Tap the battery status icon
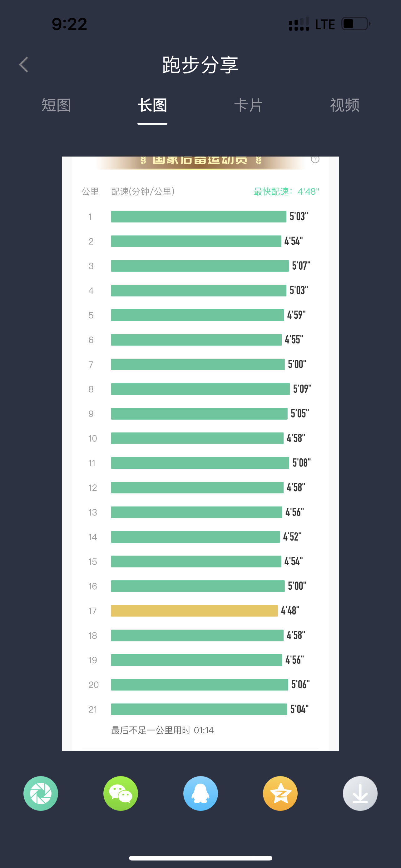401x868 pixels. pos(356,24)
